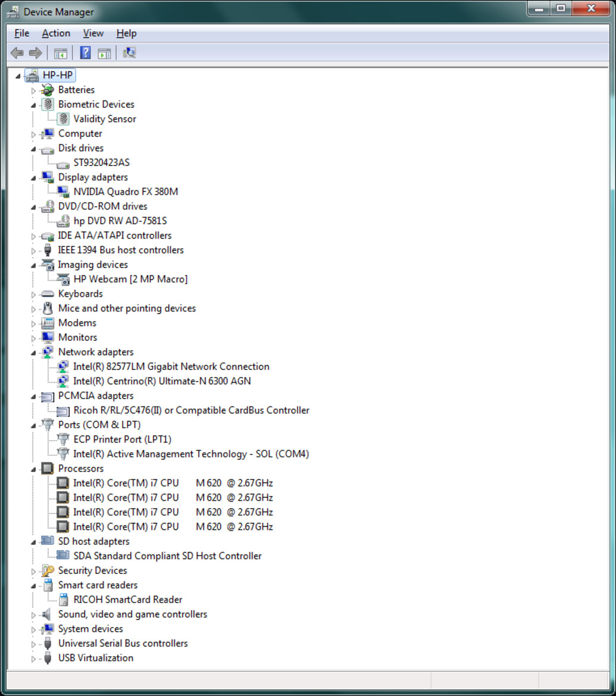This screenshot has width=616, height=696.
Task: Click the Display adapters category icon
Action: 48,177
